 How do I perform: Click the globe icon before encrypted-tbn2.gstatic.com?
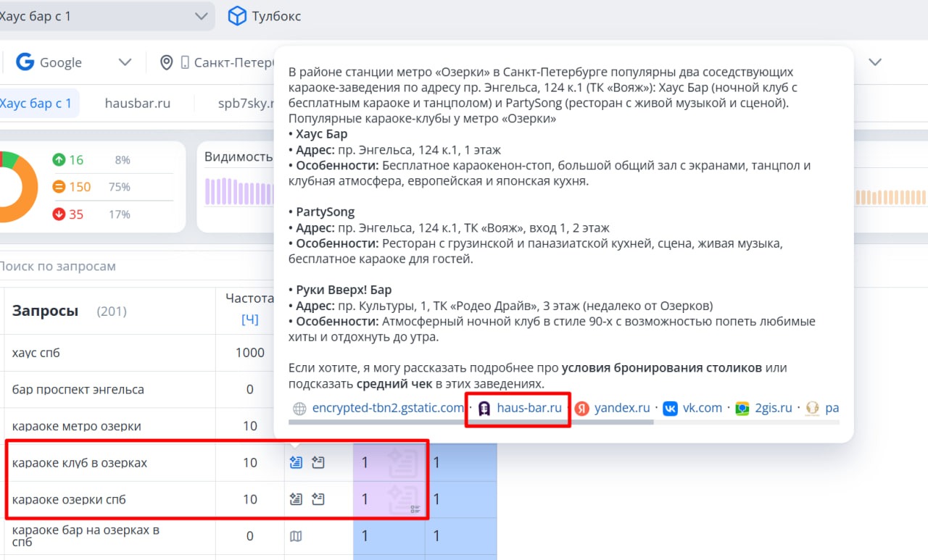[x=299, y=409]
